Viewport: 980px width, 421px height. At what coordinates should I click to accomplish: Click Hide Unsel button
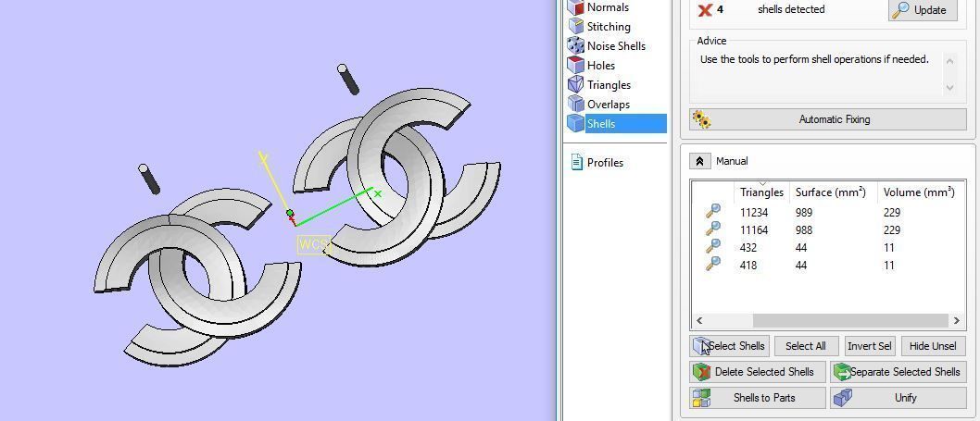[x=933, y=346]
